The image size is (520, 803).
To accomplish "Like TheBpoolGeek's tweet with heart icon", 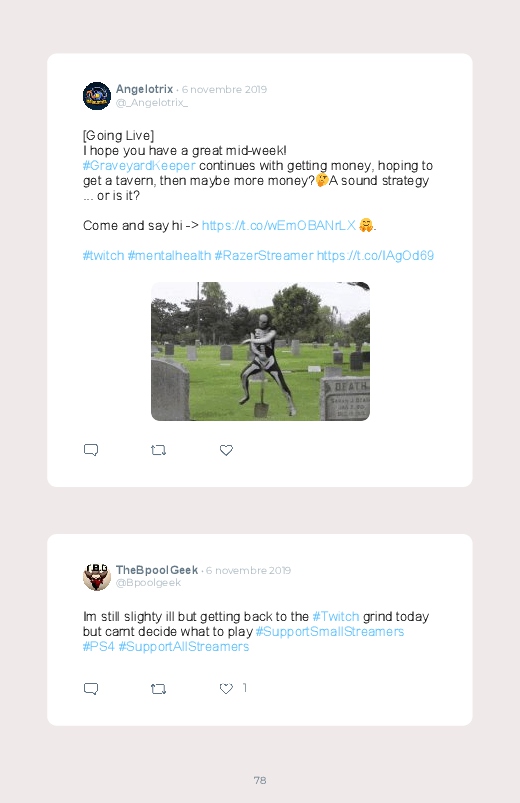I will pos(226,689).
